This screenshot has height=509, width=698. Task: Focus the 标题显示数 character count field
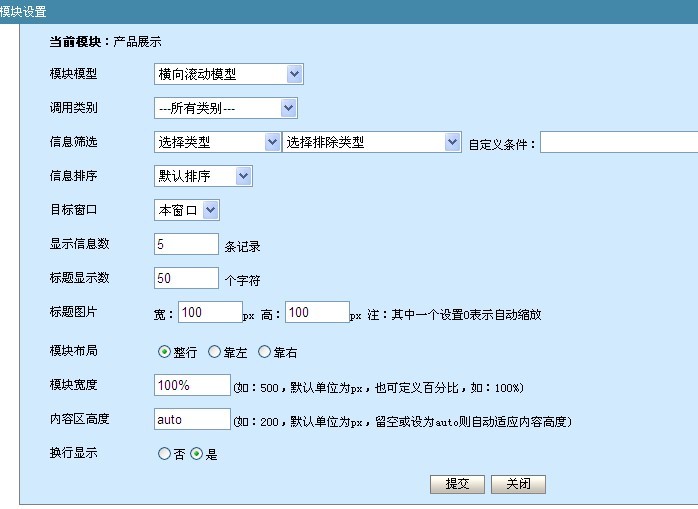click(x=186, y=278)
